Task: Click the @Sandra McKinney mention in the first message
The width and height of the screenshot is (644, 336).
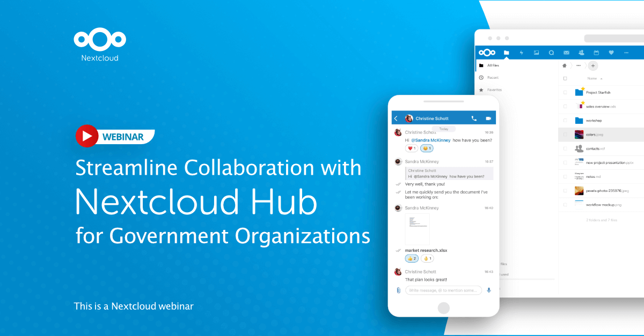Action: tap(430, 140)
